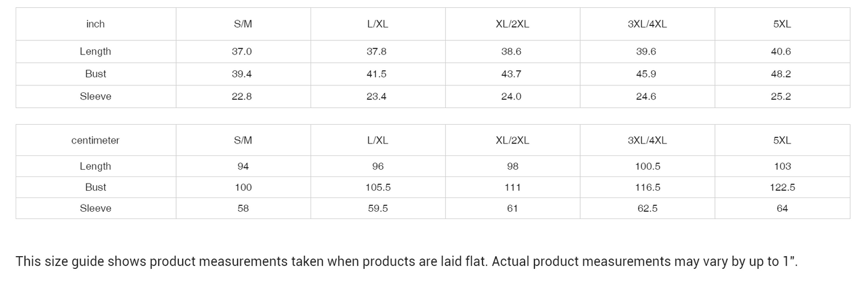The image size is (868, 285).
Task: Click the "centimeter" header cell
Action: point(96,140)
